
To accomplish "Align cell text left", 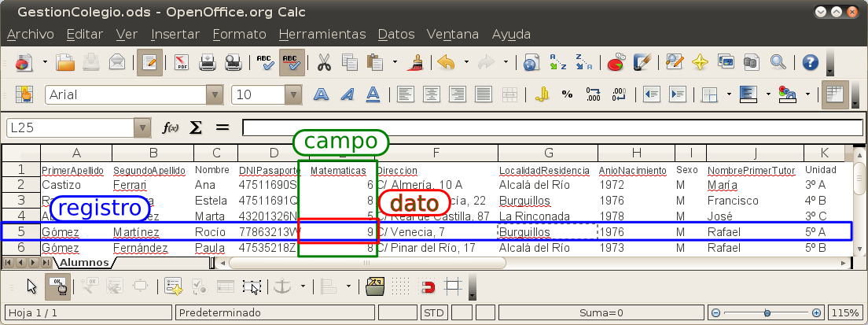I will (406, 94).
